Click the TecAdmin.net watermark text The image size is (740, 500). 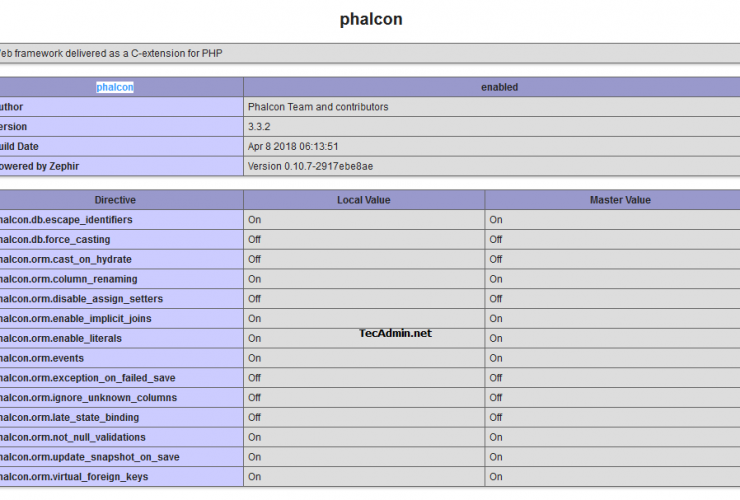pos(396,334)
